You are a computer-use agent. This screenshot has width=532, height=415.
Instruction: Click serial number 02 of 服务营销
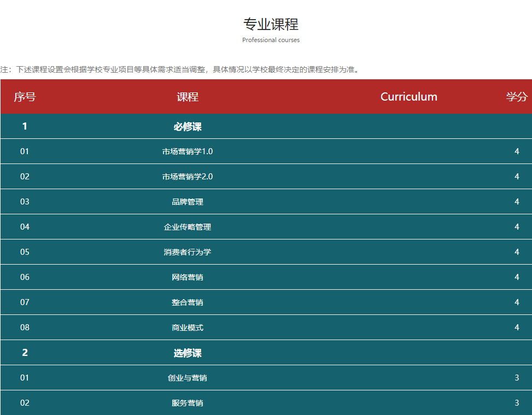[25, 403]
